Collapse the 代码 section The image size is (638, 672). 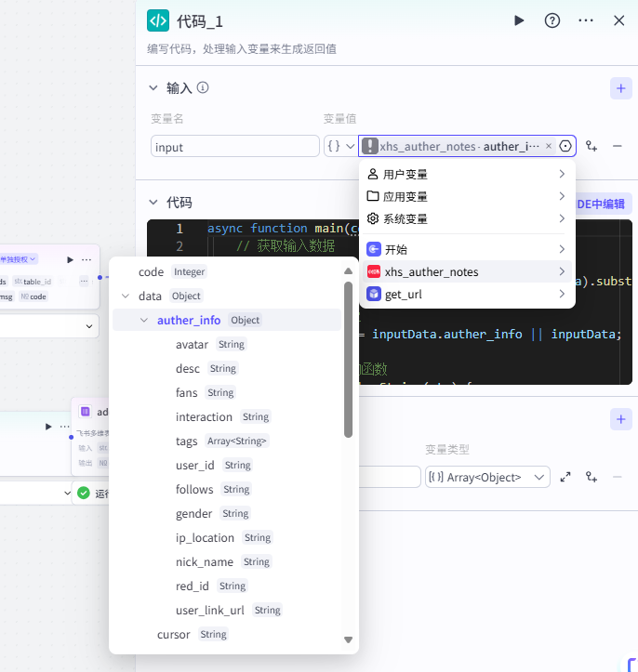[153, 203]
